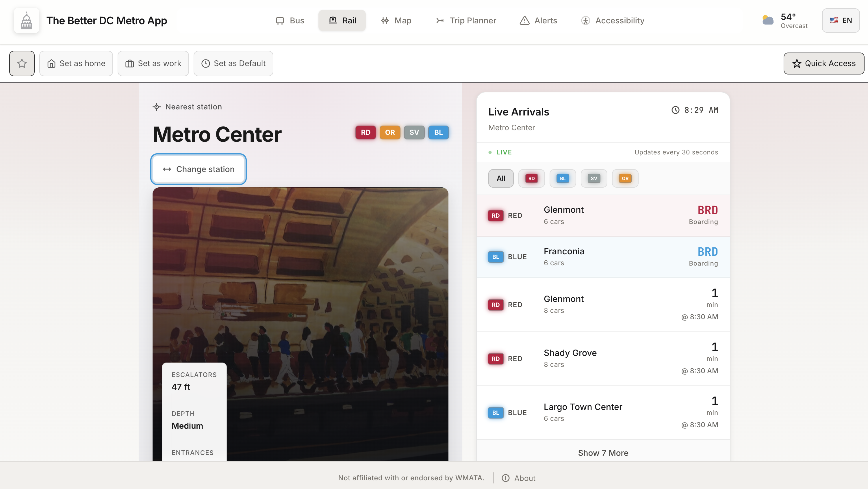Click the Trip Planner route icon
868x489 pixels.
coord(440,20)
